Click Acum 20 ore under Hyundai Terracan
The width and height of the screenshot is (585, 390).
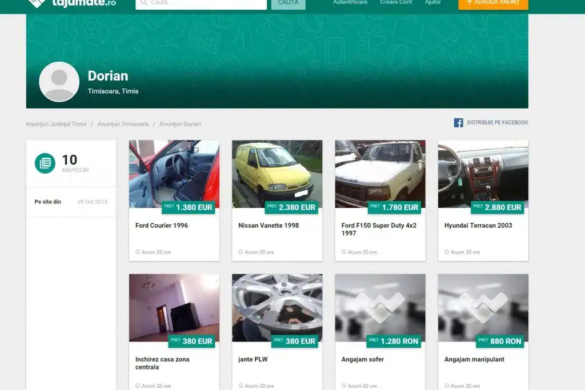tap(465, 252)
